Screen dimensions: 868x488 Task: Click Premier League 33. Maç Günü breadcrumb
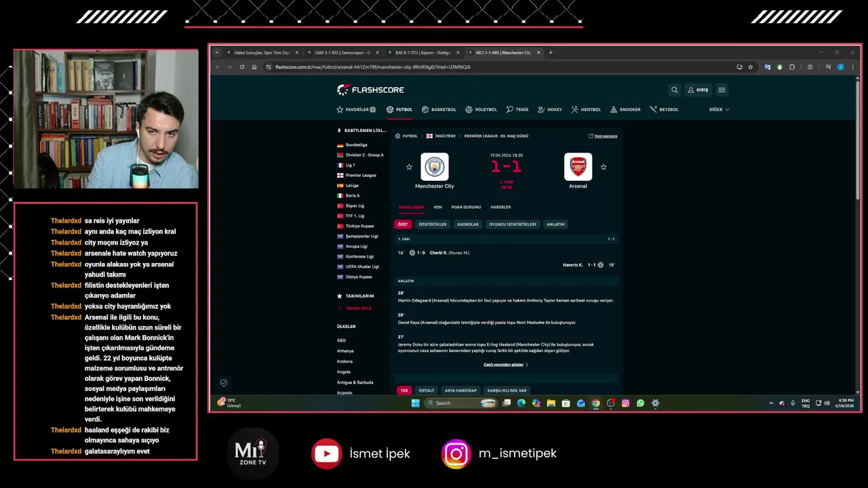[496, 136]
